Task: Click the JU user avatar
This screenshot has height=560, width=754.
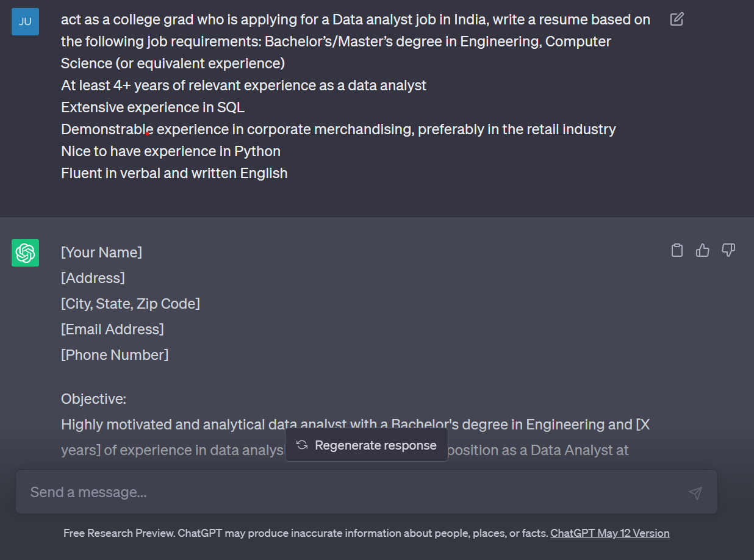Action: pos(25,22)
